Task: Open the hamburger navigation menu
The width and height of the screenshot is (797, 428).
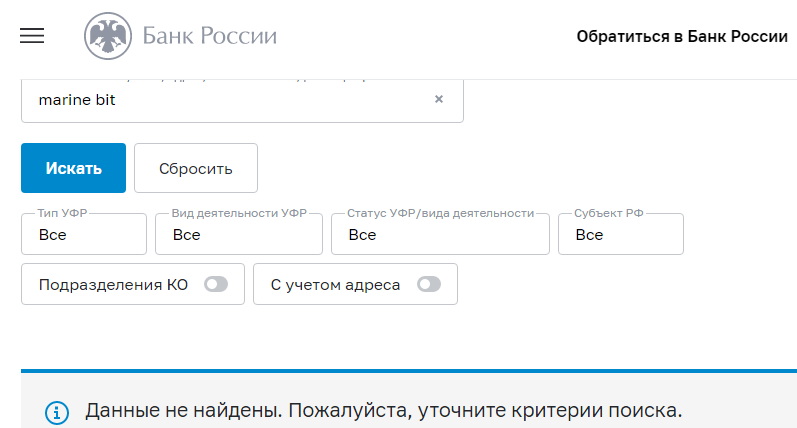Action: click(33, 36)
